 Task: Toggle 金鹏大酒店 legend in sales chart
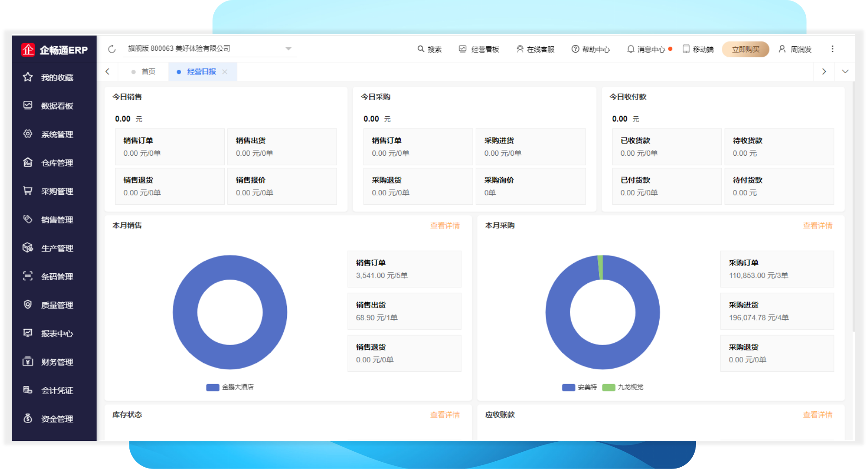pyautogui.click(x=230, y=387)
